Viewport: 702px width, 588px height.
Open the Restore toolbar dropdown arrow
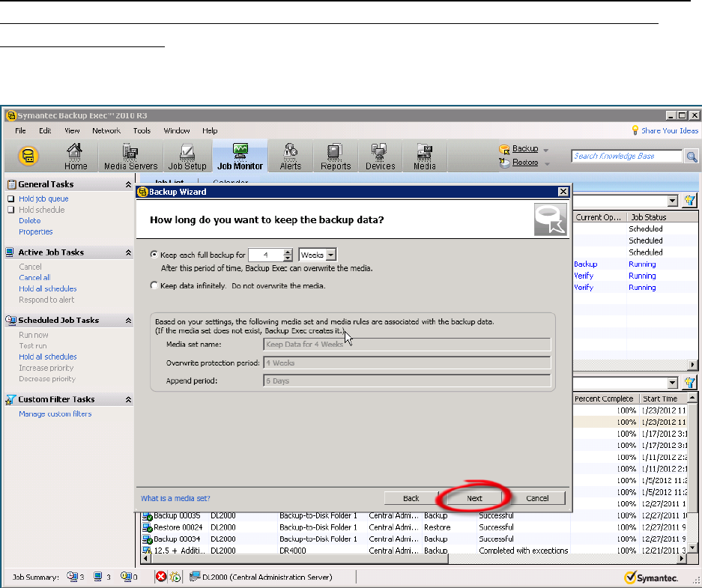pos(547,164)
